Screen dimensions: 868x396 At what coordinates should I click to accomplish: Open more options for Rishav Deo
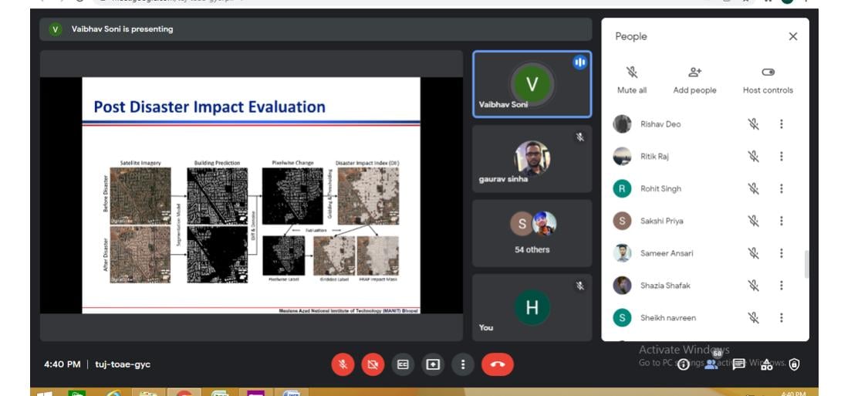(781, 124)
